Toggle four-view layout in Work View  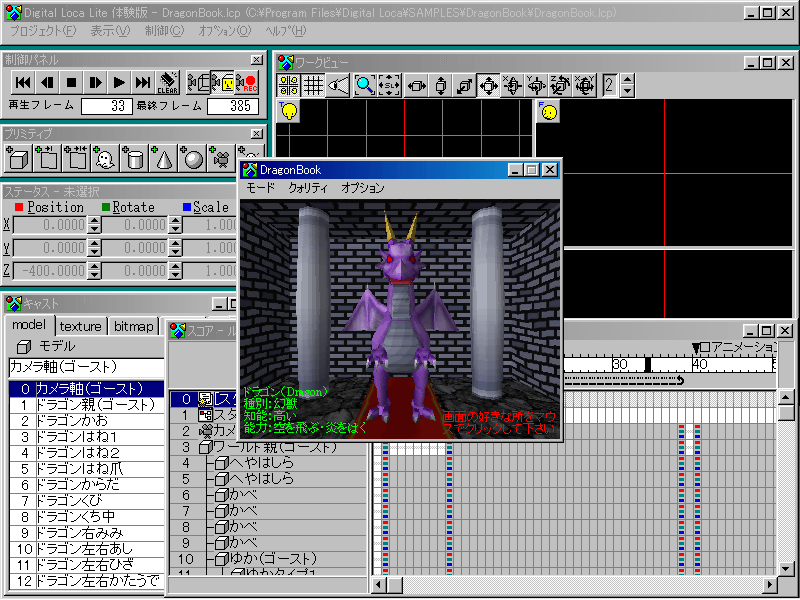pyautogui.click(x=289, y=85)
